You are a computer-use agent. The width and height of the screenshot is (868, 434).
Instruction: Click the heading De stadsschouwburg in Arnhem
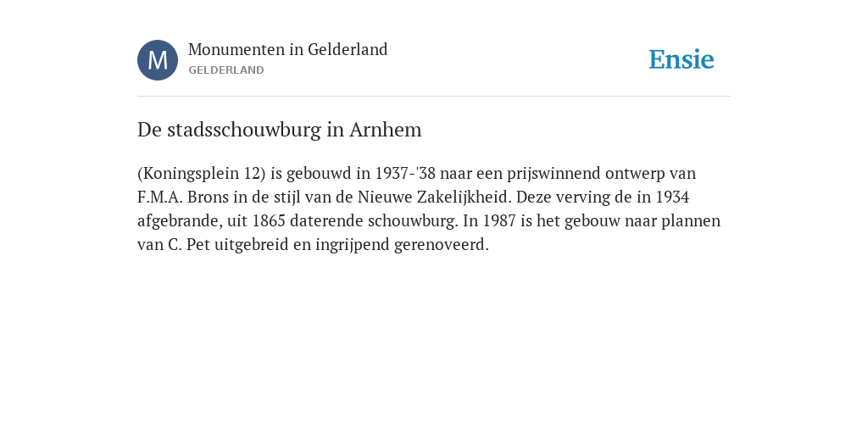280,130
